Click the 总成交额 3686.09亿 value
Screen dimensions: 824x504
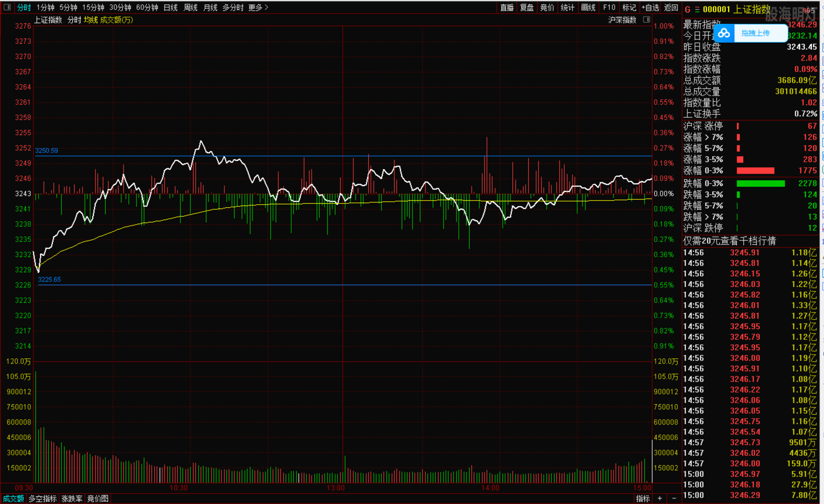click(x=797, y=80)
